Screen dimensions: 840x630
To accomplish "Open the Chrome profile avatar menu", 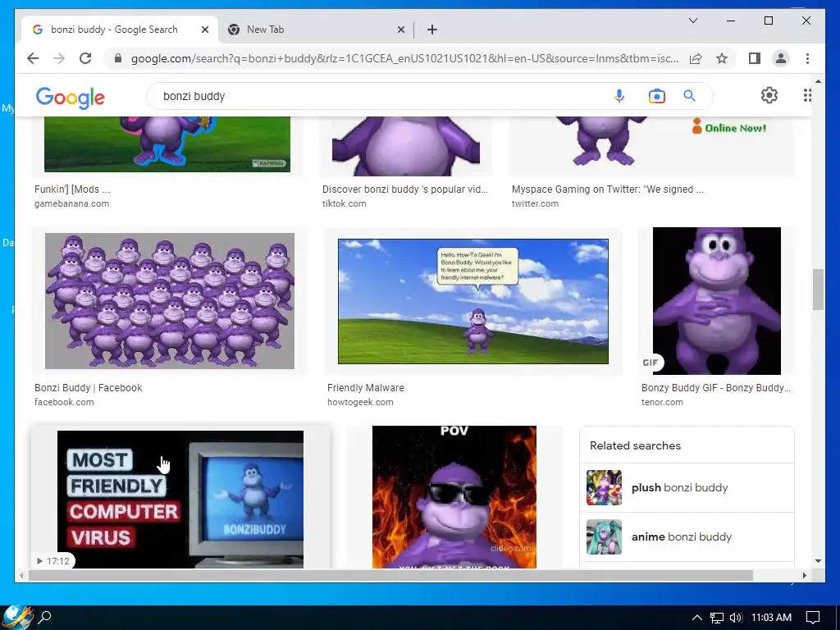I will coord(781,58).
